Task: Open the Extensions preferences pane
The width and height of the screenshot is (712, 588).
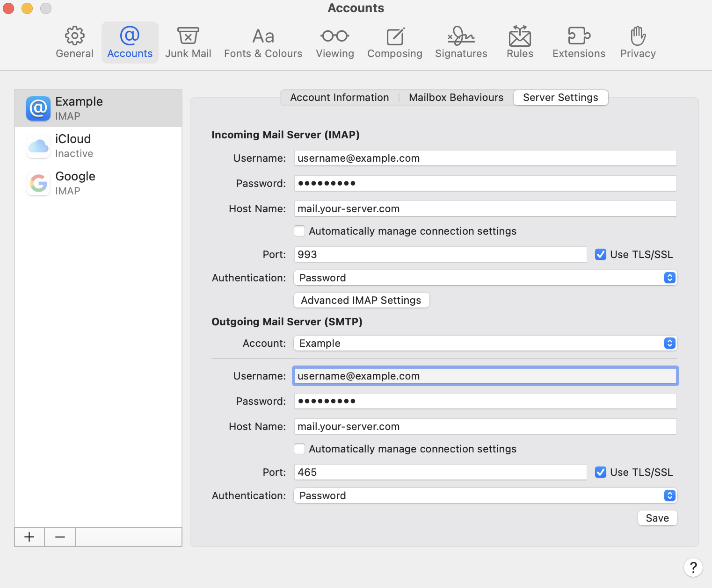Action: point(579,43)
